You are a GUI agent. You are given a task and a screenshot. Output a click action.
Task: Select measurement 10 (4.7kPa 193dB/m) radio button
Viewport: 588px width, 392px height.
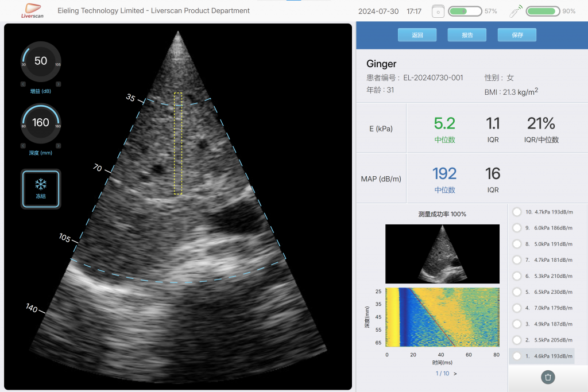pos(516,212)
